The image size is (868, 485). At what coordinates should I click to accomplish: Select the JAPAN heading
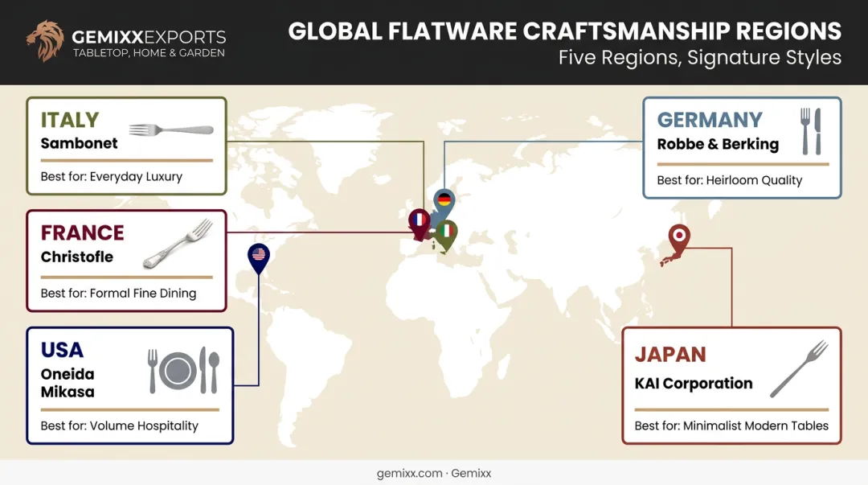point(670,354)
